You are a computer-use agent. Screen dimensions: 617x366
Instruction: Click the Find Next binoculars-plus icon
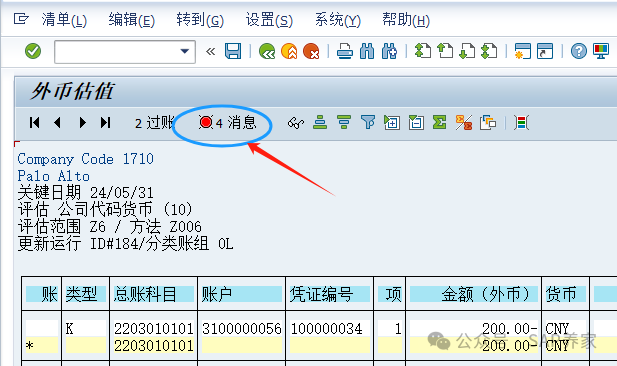(x=390, y=51)
